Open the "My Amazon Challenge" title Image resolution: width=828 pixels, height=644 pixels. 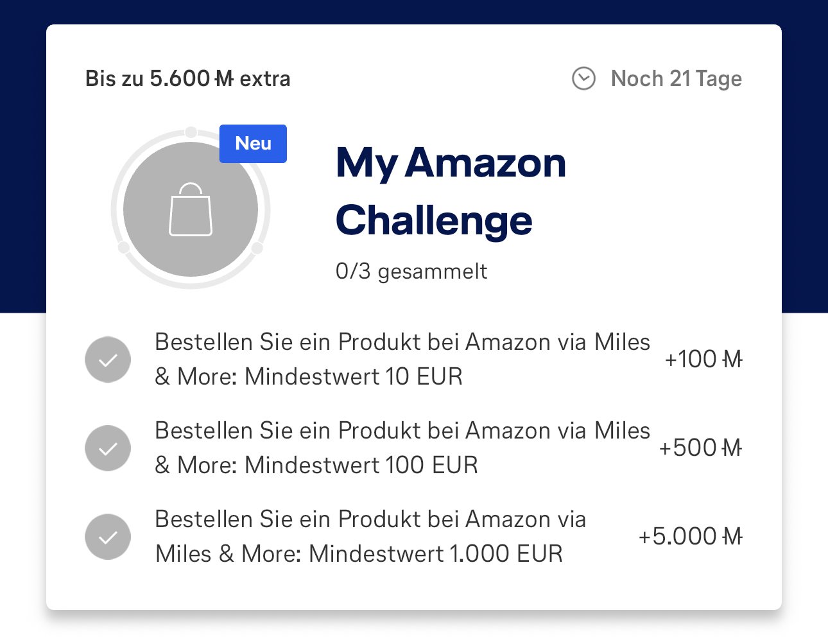[451, 191]
